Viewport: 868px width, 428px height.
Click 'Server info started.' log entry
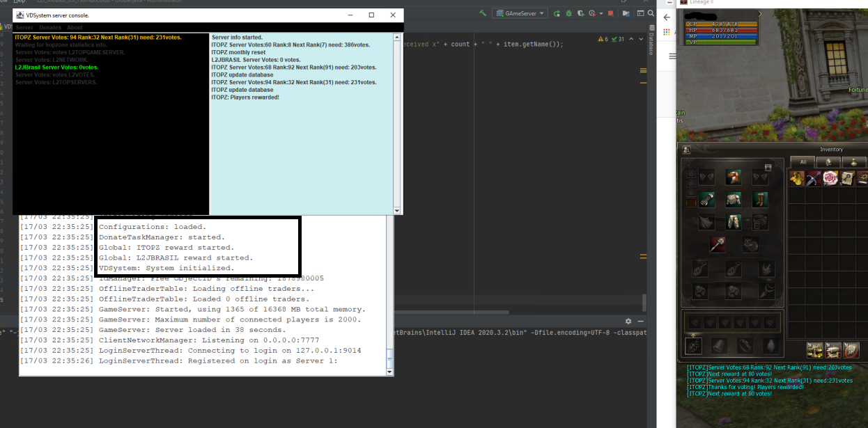pyautogui.click(x=237, y=37)
